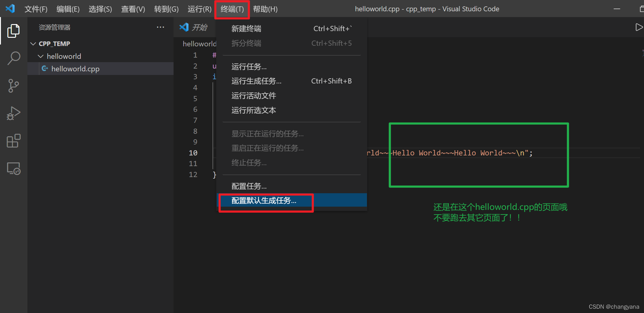
Task: Open the 运行(R) menu
Action: (199, 9)
